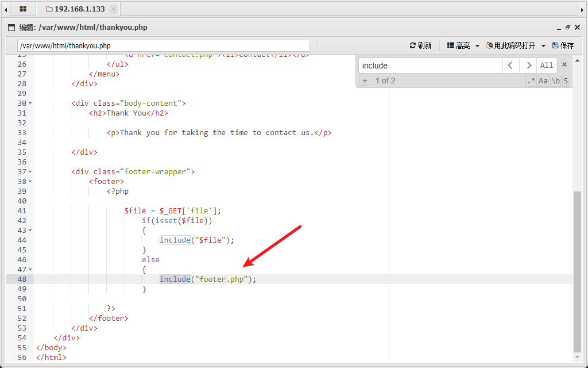The width and height of the screenshot is (588, 368).
Task: Collapse code fold at line 47
Action: 30,269
